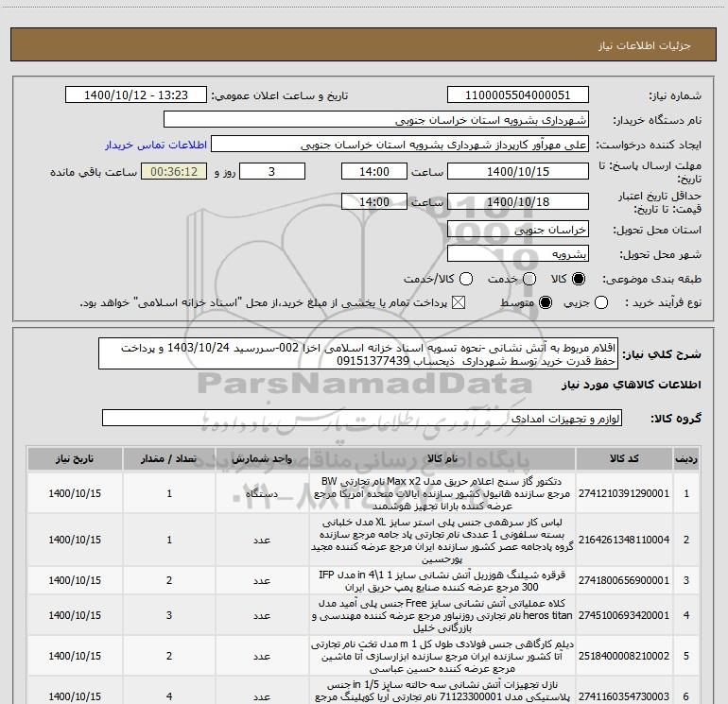Open the اطلاعات تماس خریدار link

pos(156,145)
